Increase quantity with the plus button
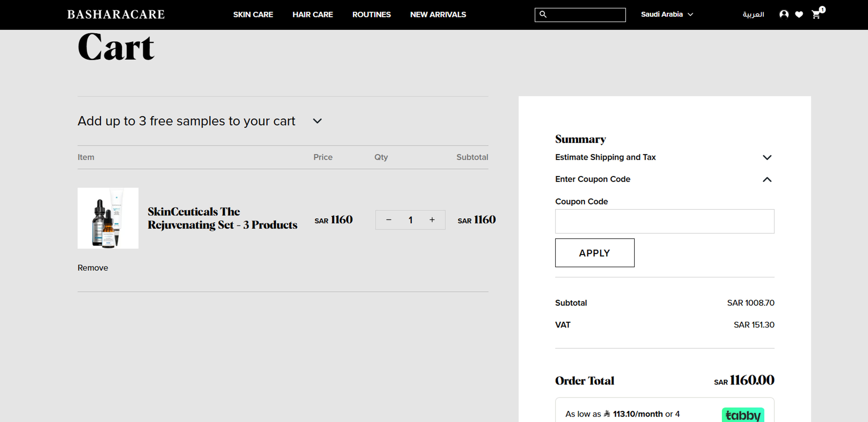This screenshot has height=422, width=868. [x=432, y=220]
